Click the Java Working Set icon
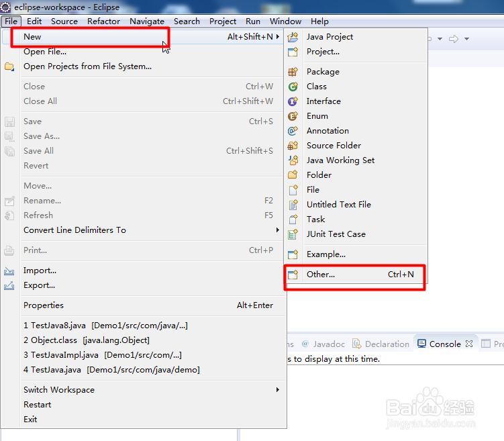The image size is (504, 441). [x=293, y=160]
